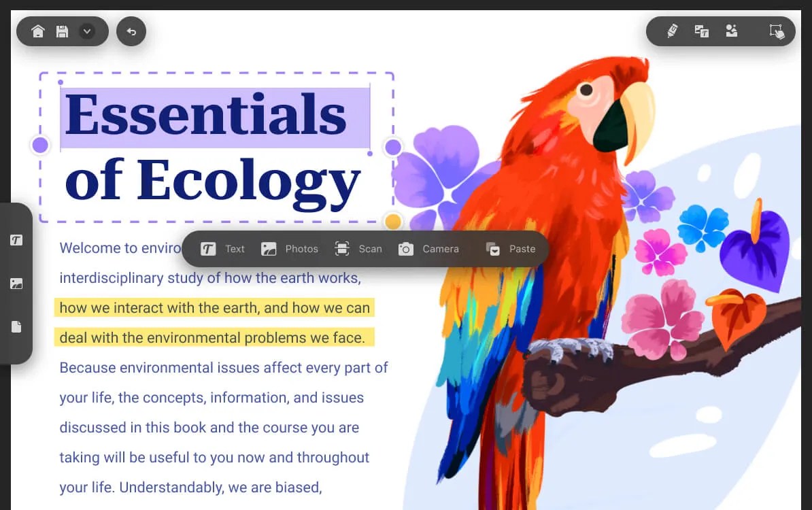Viewport: 812px width, 510px height.
Task: Expand the save options chevron
Action: (86, 31)
